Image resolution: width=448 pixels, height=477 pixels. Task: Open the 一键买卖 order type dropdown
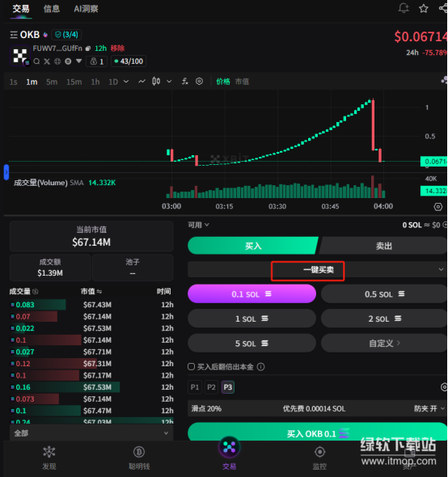pos(317,269)
